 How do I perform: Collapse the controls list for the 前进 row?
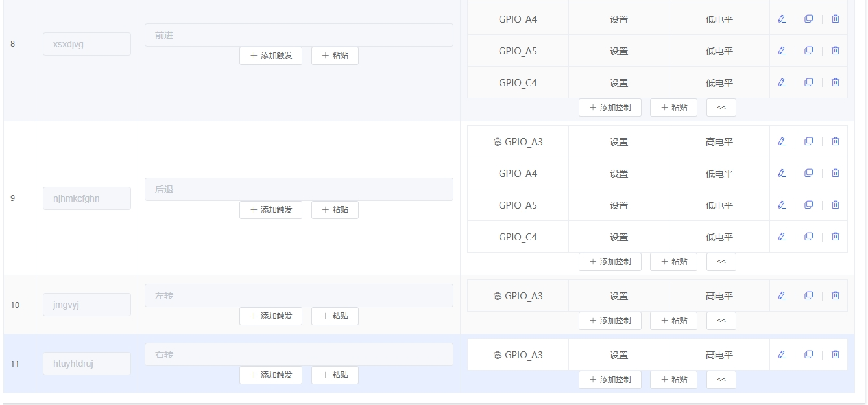[721, 108]
